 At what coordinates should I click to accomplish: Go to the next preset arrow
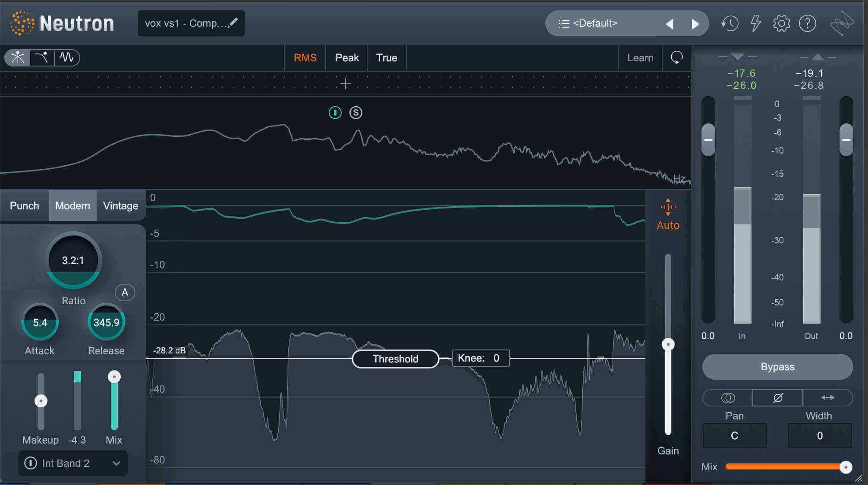(695, 24)
